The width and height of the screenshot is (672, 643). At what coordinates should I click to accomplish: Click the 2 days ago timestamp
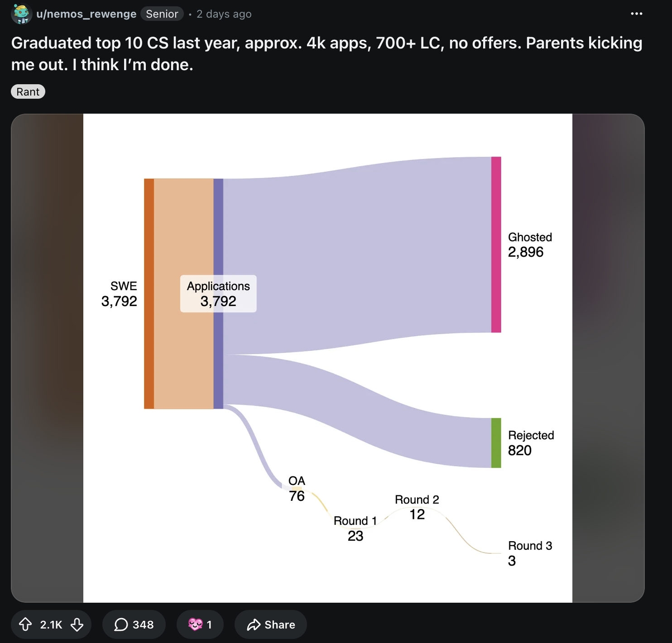pos(224,14)
